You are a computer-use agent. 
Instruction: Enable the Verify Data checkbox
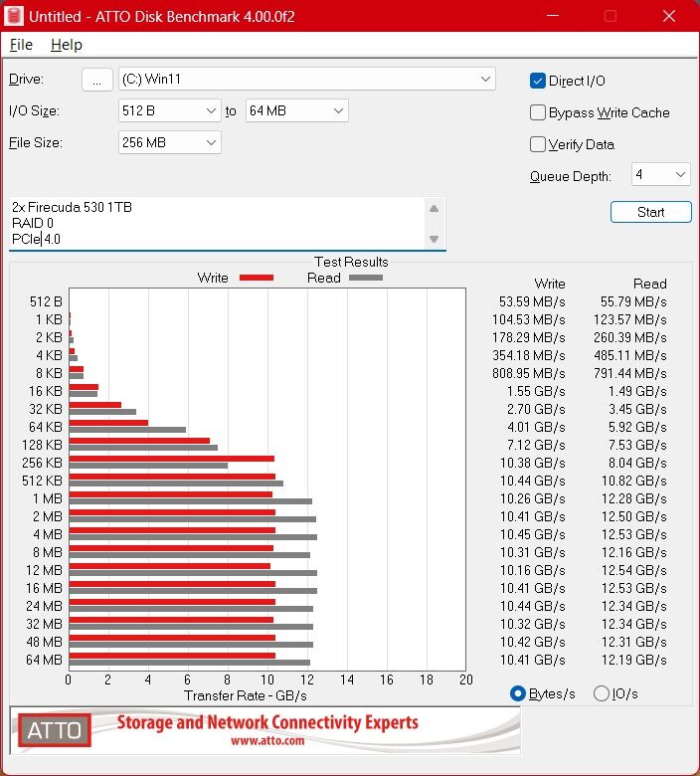538,144
